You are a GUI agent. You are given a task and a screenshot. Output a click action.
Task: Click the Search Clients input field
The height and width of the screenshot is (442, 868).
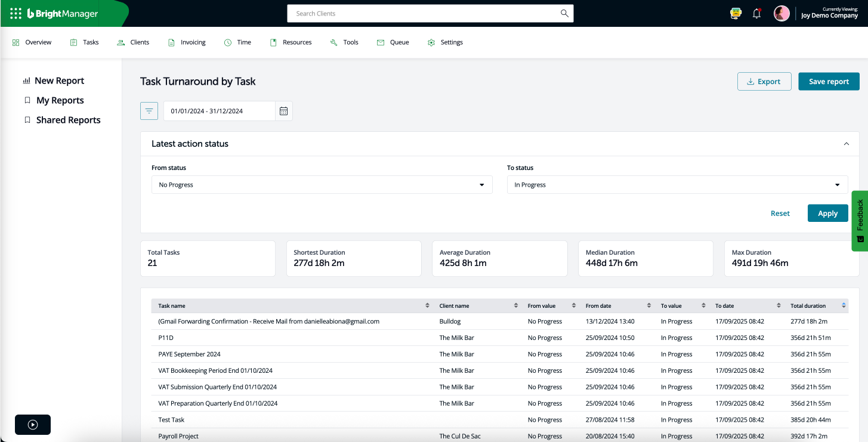click(418, 13)
